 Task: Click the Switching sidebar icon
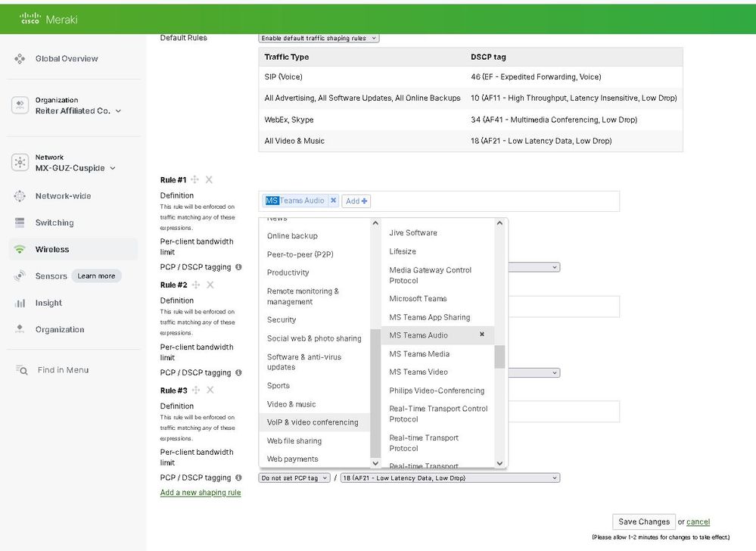[x=20, y=223]
